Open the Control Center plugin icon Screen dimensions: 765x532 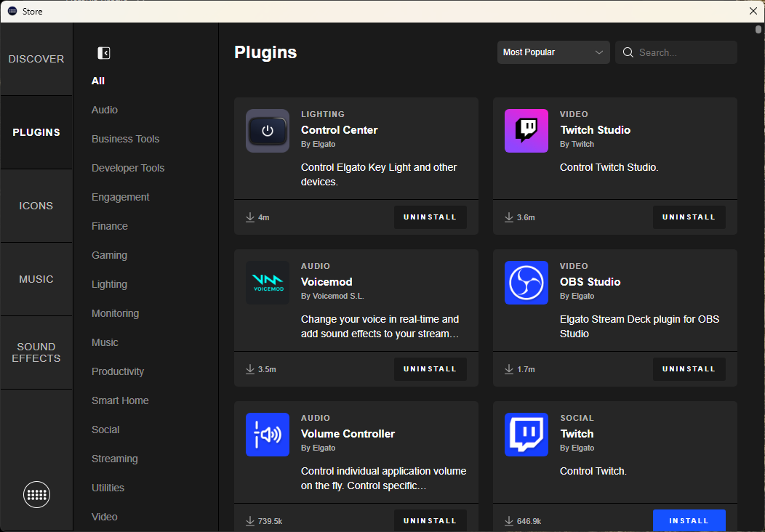pos(268,131)
